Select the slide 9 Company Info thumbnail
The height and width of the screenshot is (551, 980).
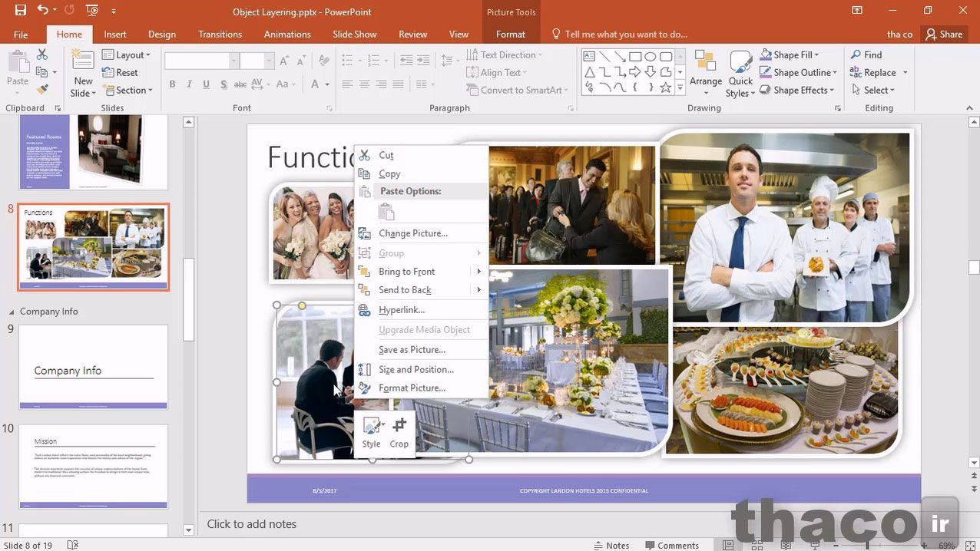click(x=93, y=367)
